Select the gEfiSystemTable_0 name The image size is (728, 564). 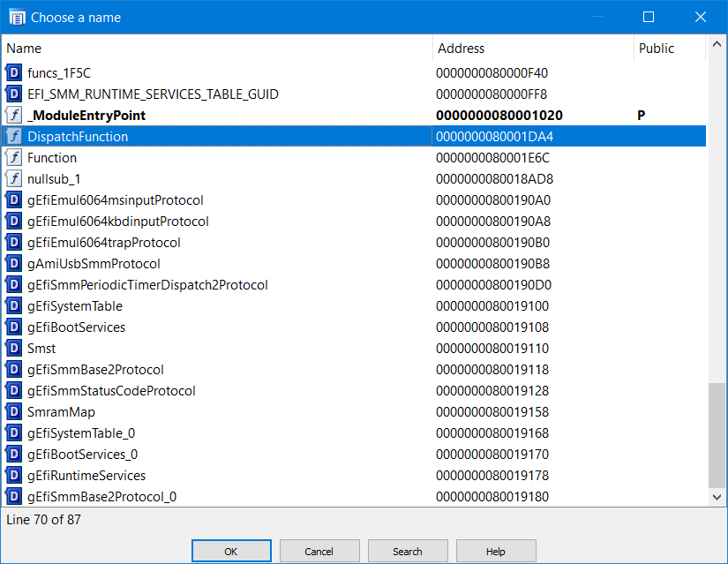(81, 433)
